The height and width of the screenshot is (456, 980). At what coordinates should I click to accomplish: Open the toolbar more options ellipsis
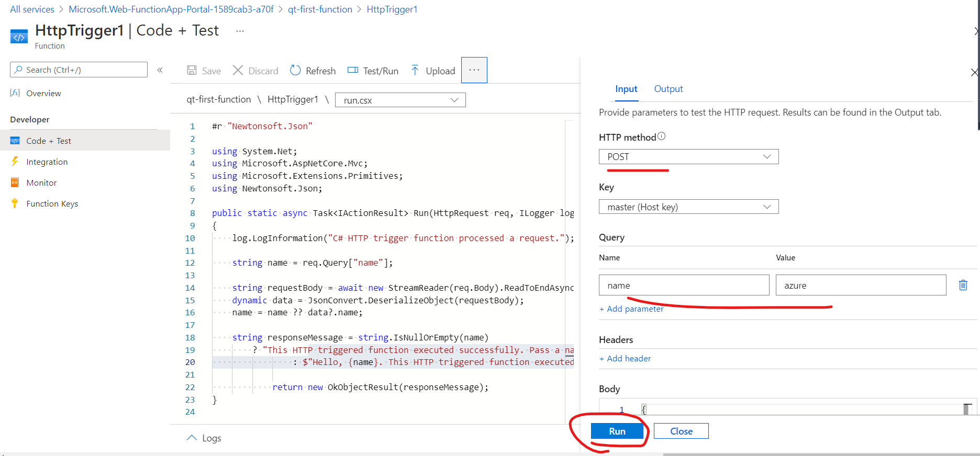(x=474, y=70)
